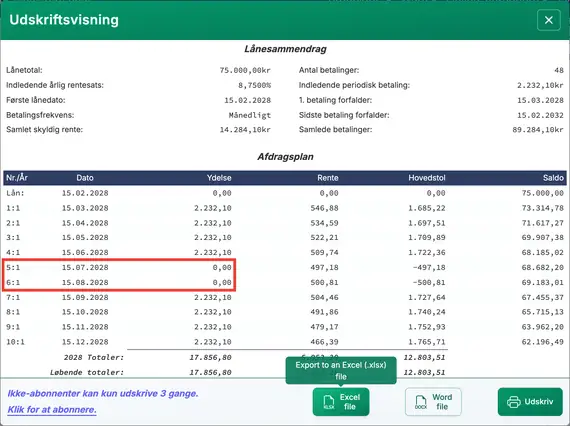The width and height of the screenshot is (570, 426).
Task: Click the 0,00 payment in row 6:1
Action: (222, 282)
